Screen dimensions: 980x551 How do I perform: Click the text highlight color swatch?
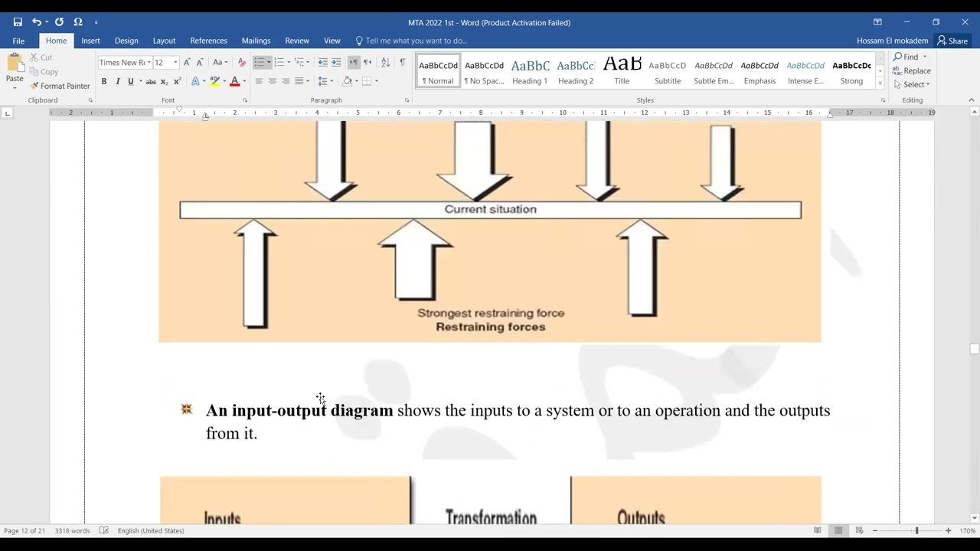215,81
